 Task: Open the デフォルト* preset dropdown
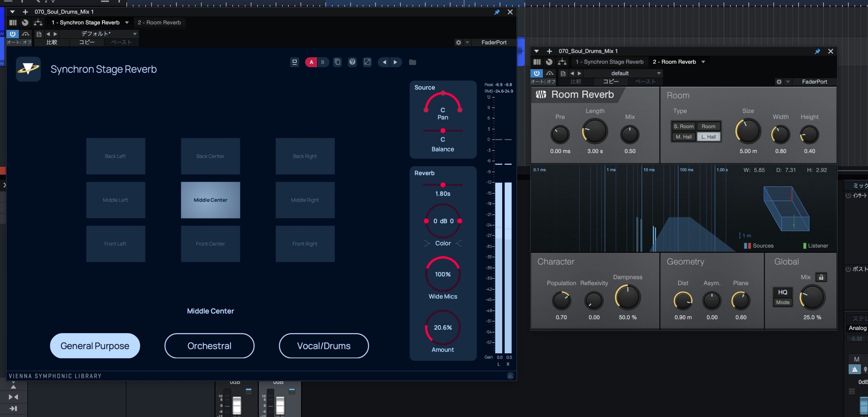pos(99,34)
